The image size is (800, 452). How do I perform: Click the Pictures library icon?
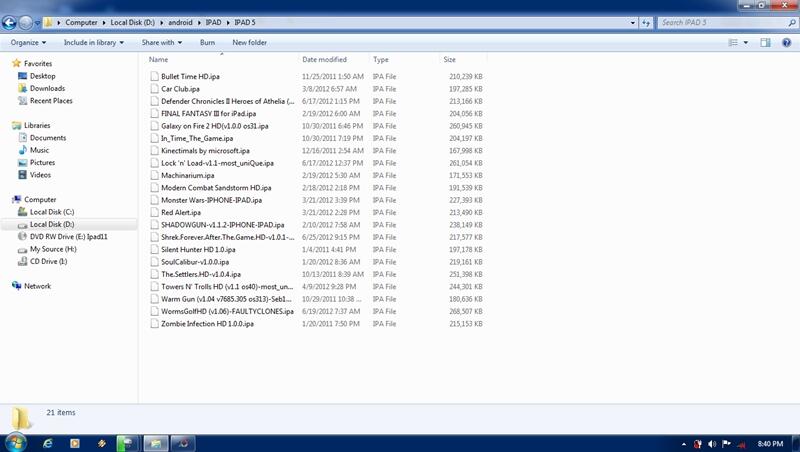(22, 162)
